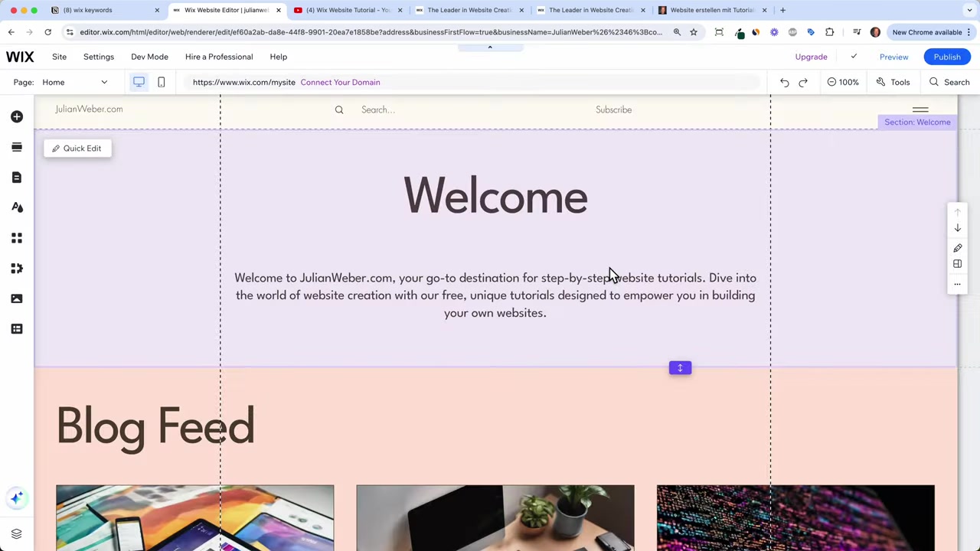Select middle blog post desk thumbnail
The image size is (980, 551).
(495, 517)
